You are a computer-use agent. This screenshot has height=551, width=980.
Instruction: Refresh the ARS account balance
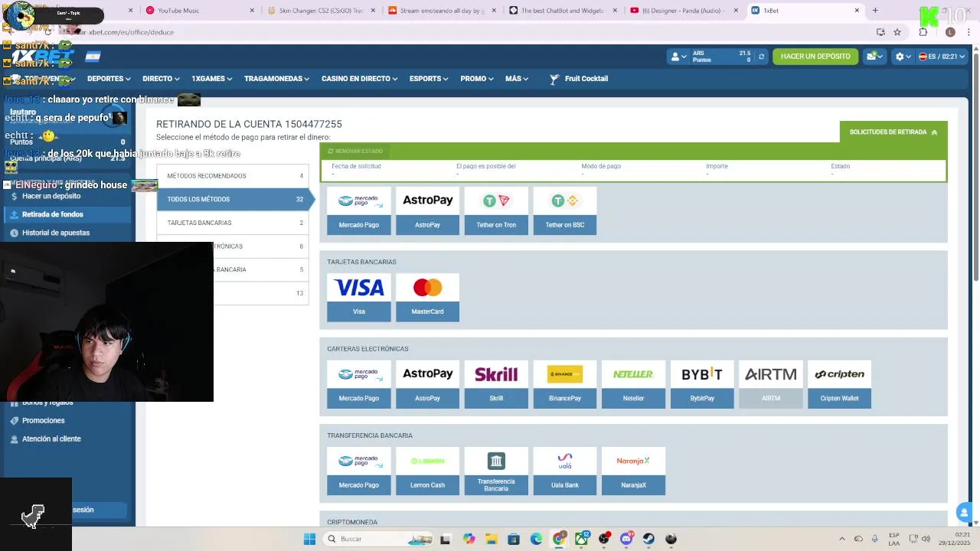(x=761, y=57)
